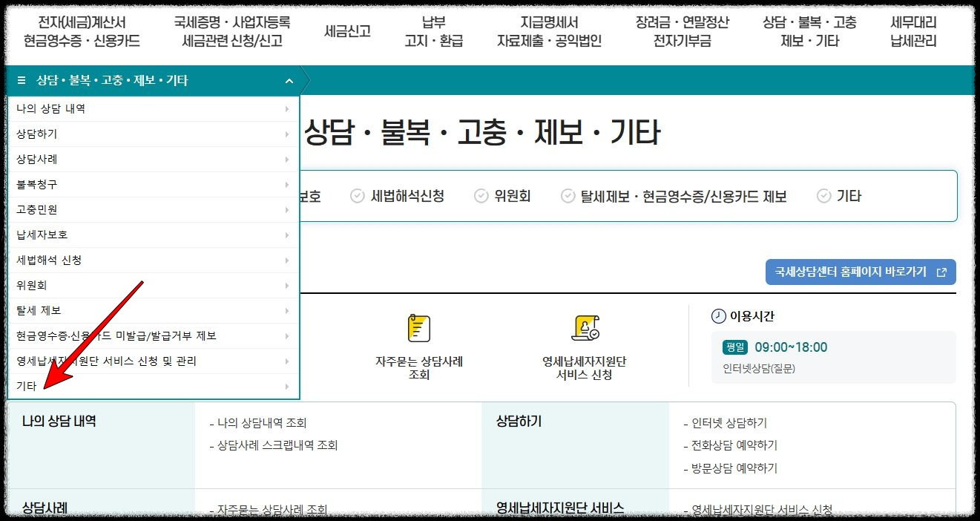Select the checkmark icon beside 기타

pos(823,196)
